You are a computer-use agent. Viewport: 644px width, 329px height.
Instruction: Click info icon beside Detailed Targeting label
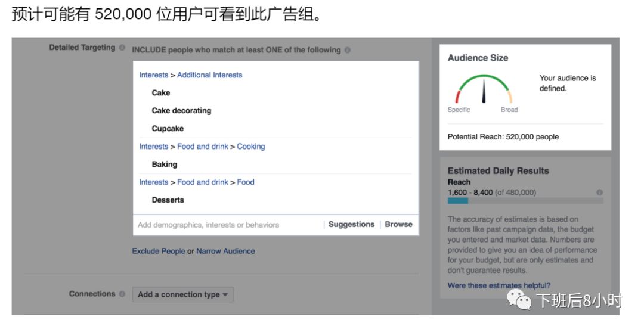pos(122,48)
